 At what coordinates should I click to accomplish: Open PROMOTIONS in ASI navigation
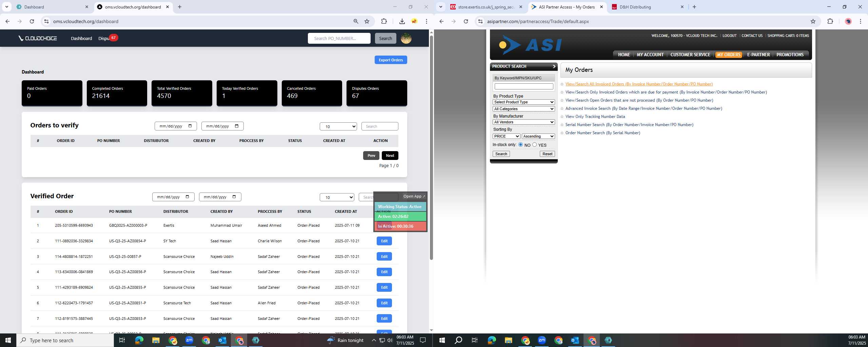click(790, 55)
